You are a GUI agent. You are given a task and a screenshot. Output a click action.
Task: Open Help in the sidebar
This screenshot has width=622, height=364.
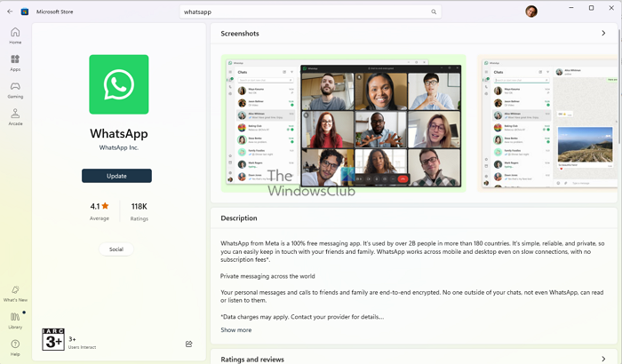point(15,348)
